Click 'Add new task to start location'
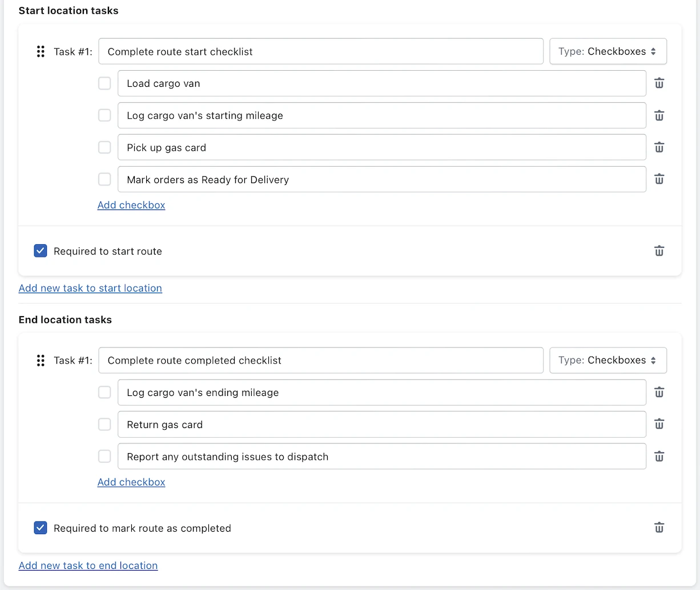This screenshot has width=700, height=590. pyautogui.click(x=90, y=288)
